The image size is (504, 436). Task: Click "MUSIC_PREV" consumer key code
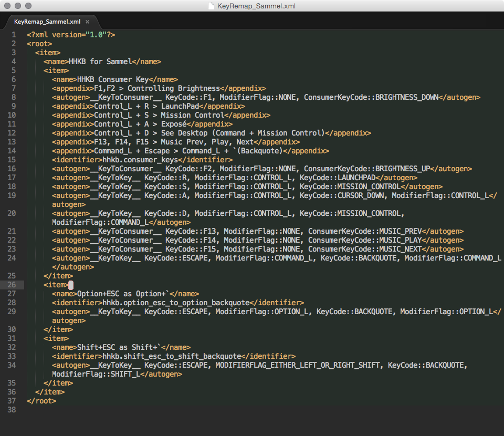coord(401,231)
